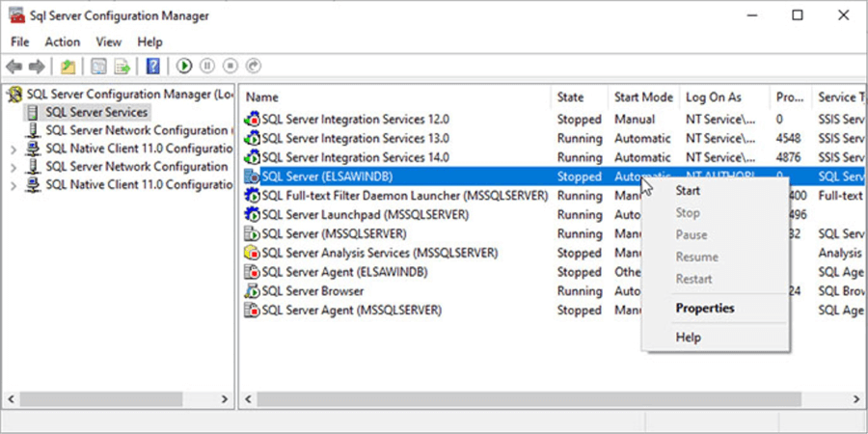Image resolution: width=868 pixels, height=434 pixels.
Task: Click the tree pane scroll right arrow
Action: [224, 399]
